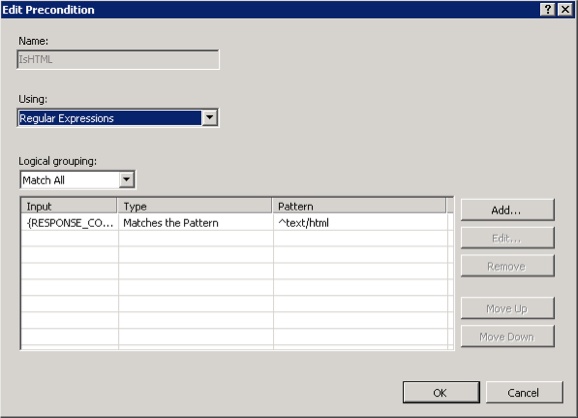Click the Help question mark button

point(548,9)
